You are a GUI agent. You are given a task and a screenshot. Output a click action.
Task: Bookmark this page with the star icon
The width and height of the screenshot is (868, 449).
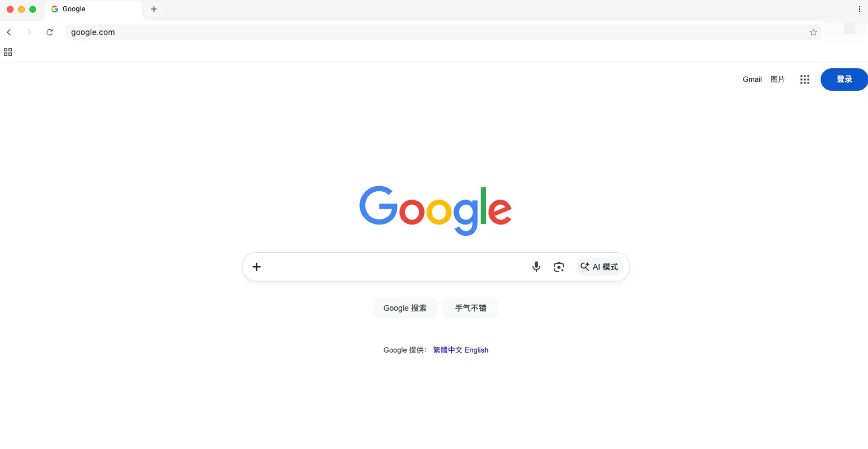(x=813, y=32)
